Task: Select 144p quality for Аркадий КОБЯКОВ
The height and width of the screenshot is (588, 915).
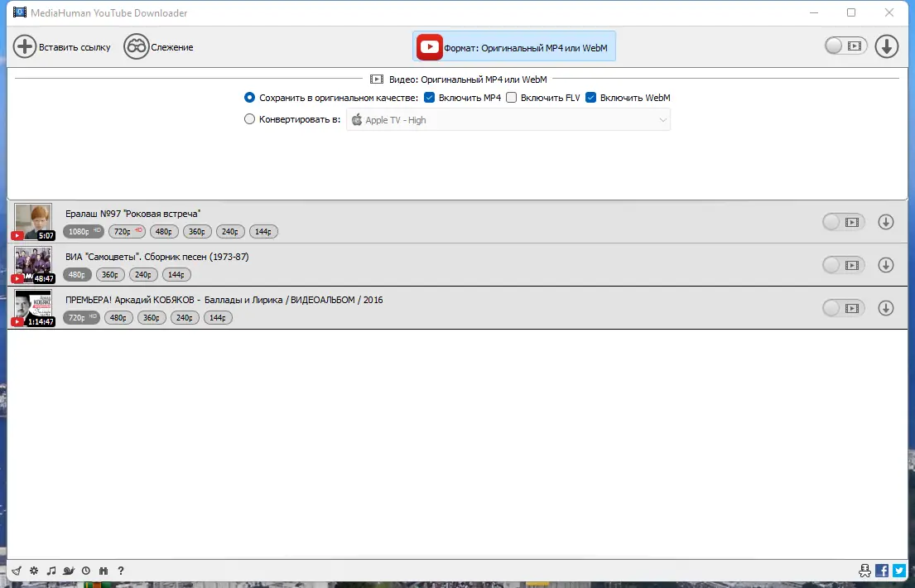Action: point(219,318)
